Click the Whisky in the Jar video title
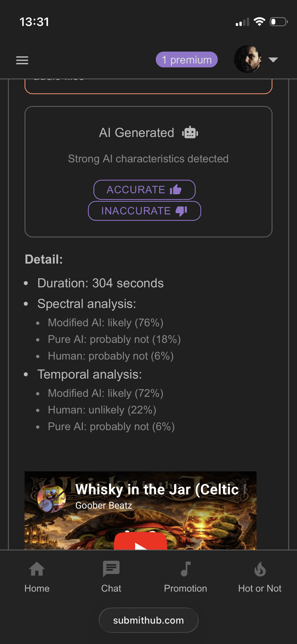 (157, 489)
